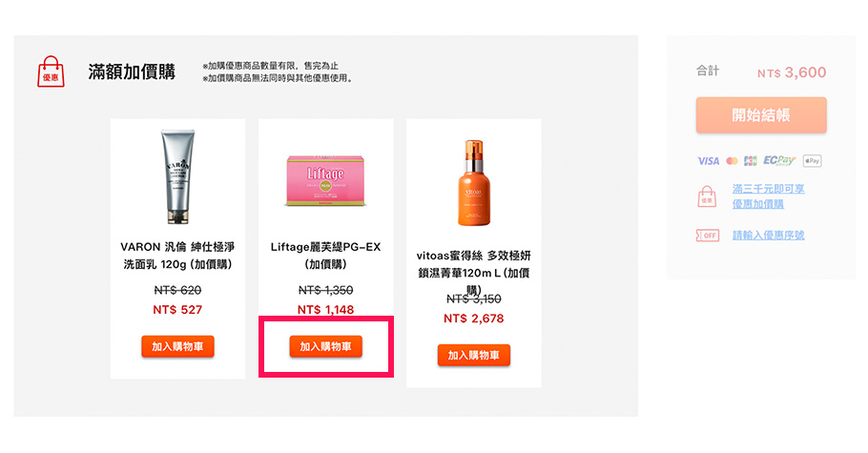The height and width of the screenshot is (453, 868).
Task: Click the red 優惠 shopping bag icon
Action: click(51, 72)
